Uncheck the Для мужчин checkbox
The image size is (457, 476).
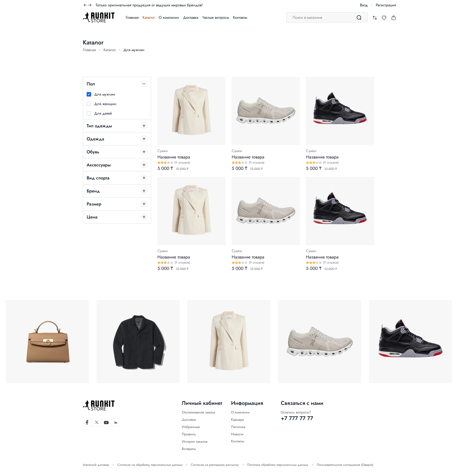click(89, 94)
